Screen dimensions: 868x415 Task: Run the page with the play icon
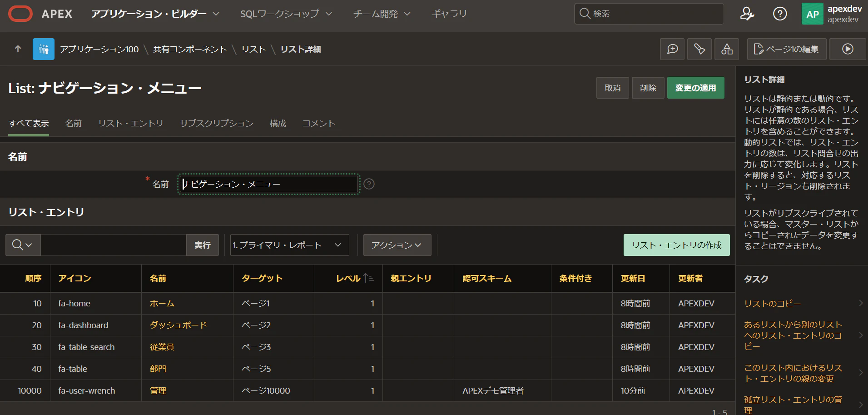point(848,49)
